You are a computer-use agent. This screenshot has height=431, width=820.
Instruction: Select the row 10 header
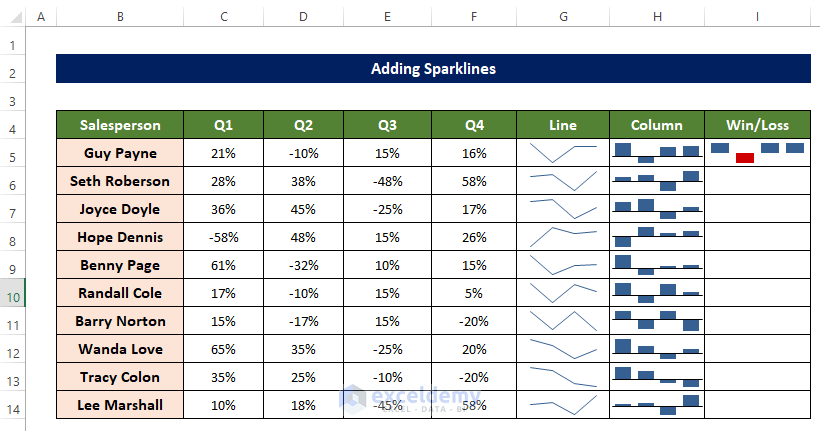[x=12, y=298]
